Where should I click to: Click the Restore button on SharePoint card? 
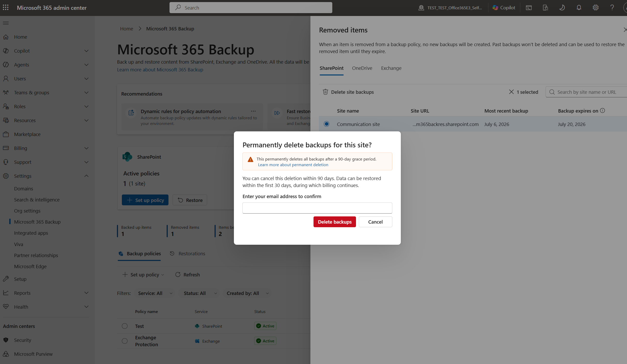click(190, 200)
